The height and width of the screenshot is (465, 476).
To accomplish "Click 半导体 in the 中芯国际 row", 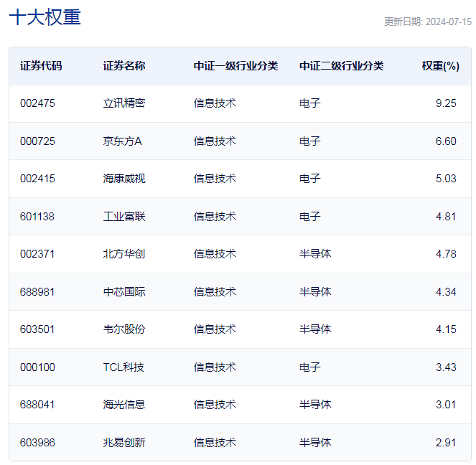I will pos(315,292).
